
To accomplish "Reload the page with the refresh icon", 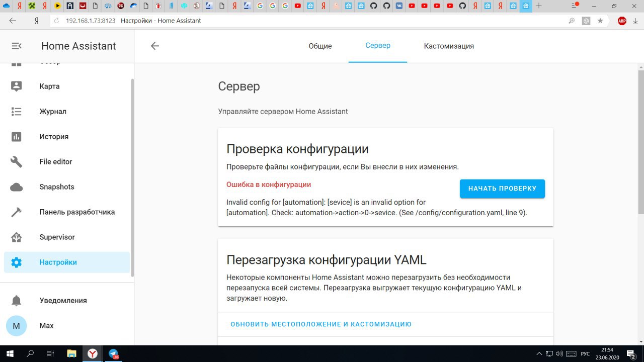I will [56, 21].
